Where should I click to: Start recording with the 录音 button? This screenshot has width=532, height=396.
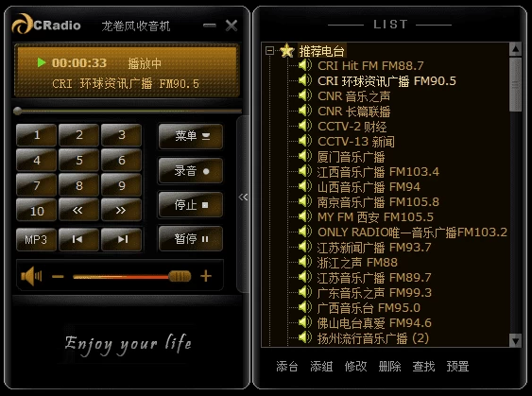coord(191,171)
